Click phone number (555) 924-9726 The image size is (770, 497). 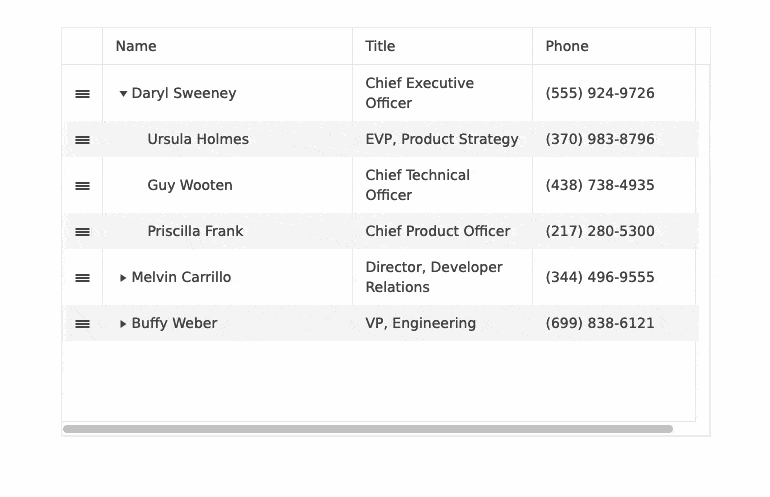[x=600, y=94]
